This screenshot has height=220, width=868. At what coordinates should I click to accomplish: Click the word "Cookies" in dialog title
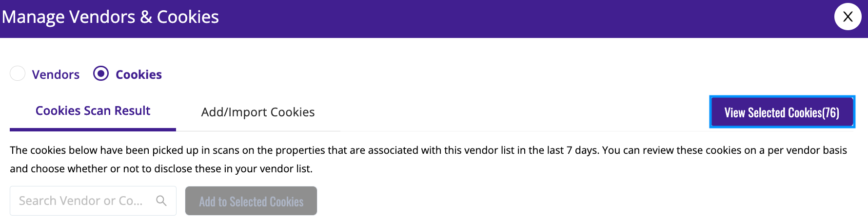tap(188, 17)
